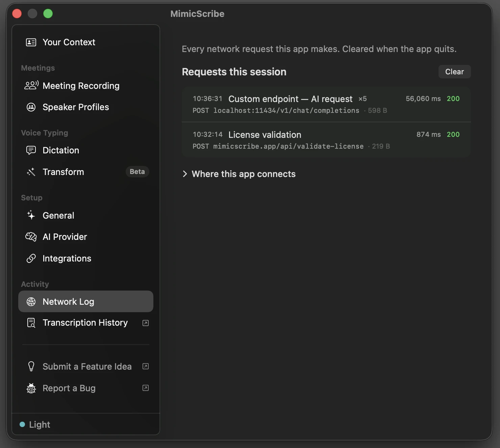Close the MimicScribe window
The width and height of the screenshot is (500, 448).
click(x=17, y=14)
